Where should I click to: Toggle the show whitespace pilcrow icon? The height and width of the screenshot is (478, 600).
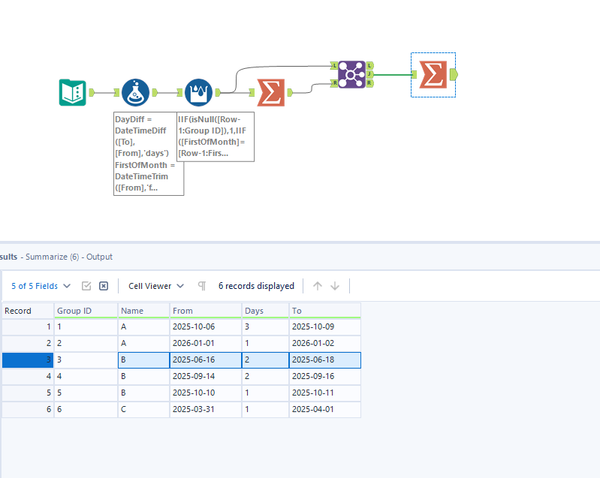pos(202,286)
